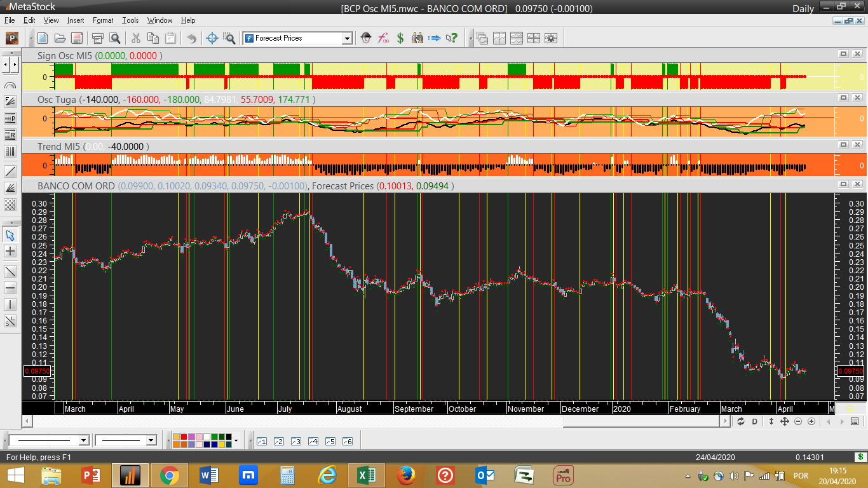This screenshot has width=868, height=488.
Task: Click the Format menu
Action: pos(103,20)
